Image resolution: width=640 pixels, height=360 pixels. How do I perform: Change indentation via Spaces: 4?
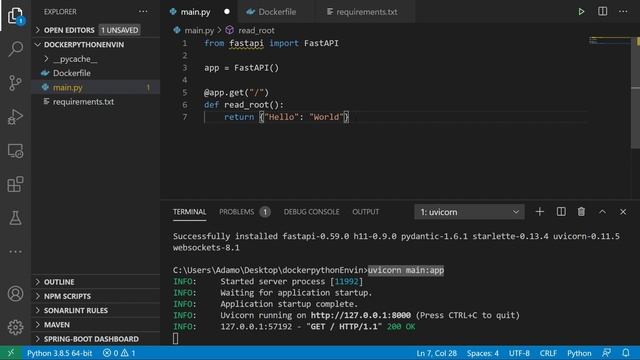pyautogui.click(x=482, y=353)
